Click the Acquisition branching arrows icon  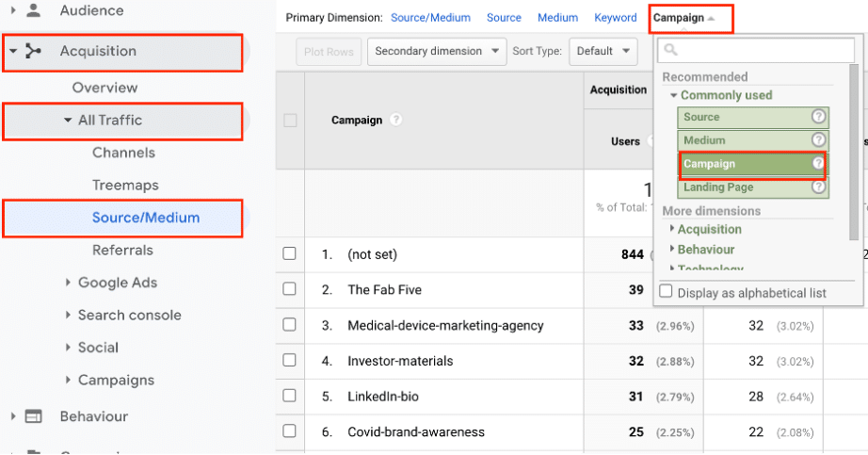[34, 51]
